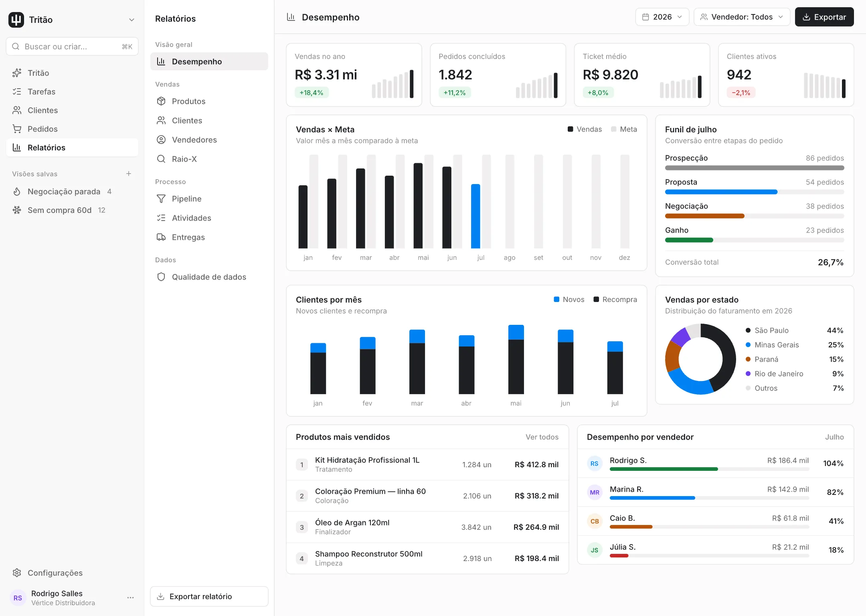
Task: Click the Raio-X magnifier icon
Action: (161, 159)
